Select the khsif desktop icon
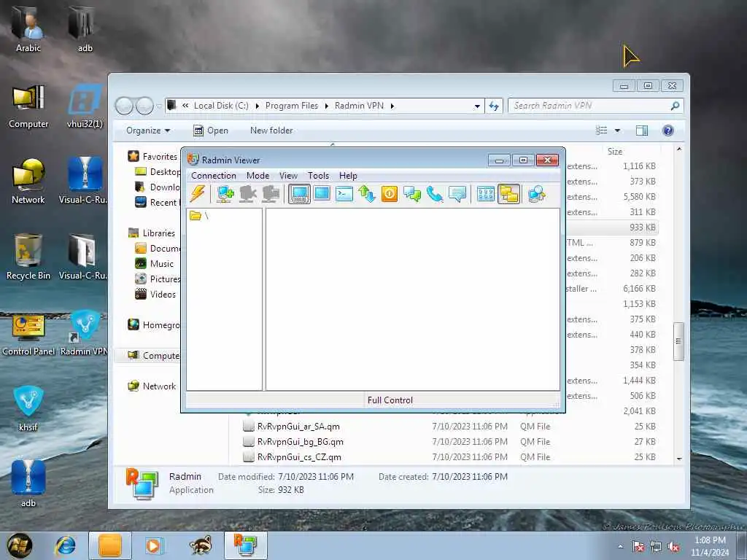The width and height of the screenshot is (747, 560). 28,409
